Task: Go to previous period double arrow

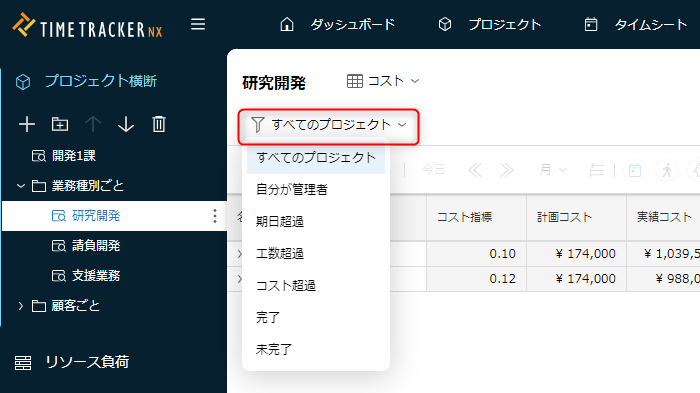Action: pyautogui.click(x=475, y=170)
